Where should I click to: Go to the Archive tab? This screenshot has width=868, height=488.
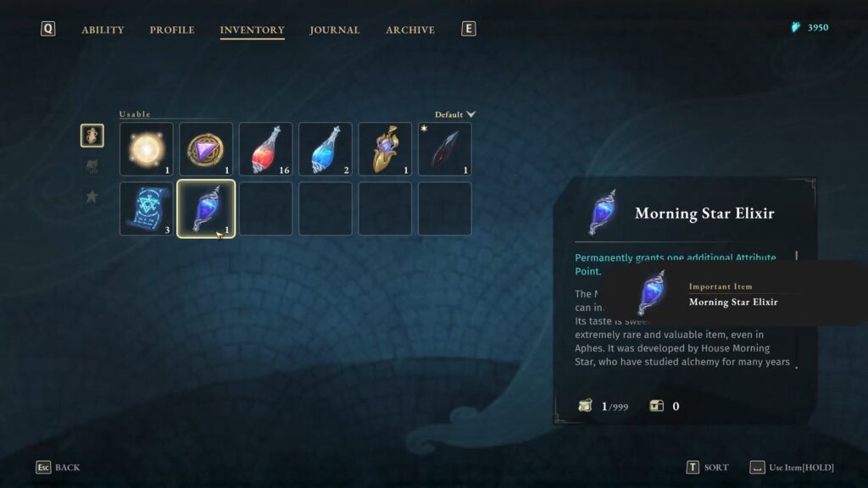(x=410, y=30)
